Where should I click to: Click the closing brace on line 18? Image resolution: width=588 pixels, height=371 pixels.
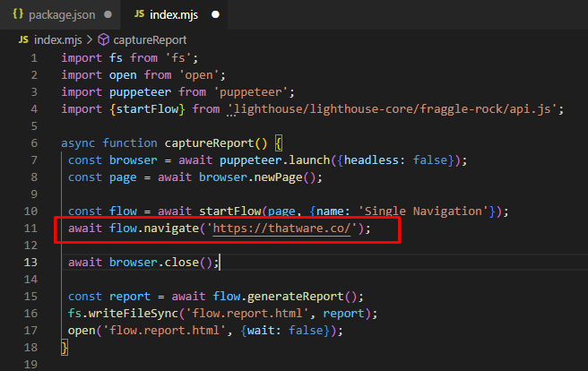point(65,348)
